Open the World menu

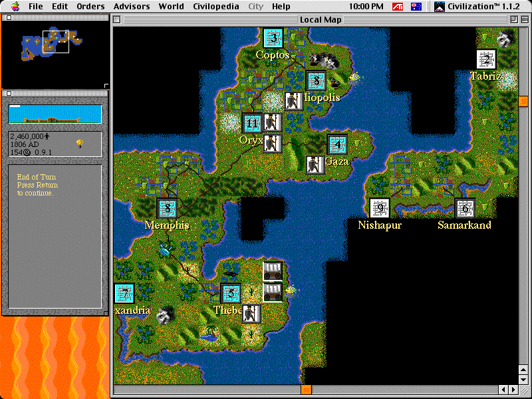pyautogui.click(x=172, y=6)
